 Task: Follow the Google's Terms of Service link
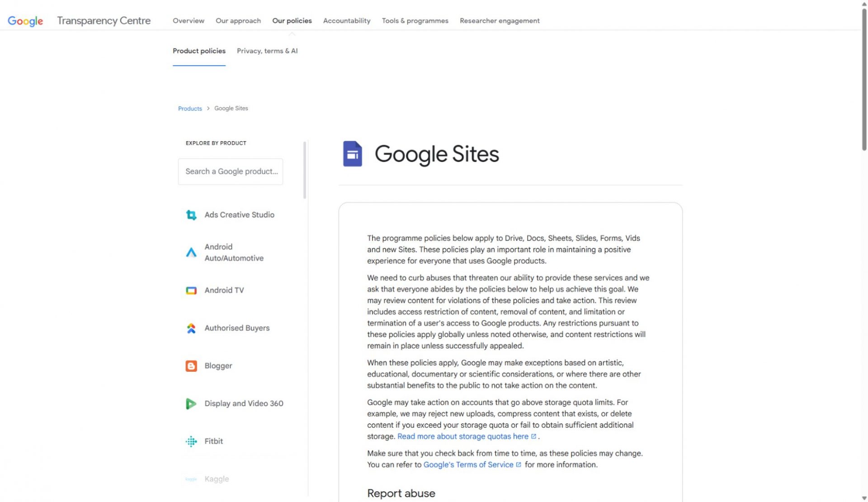click(x=469, y=464)
